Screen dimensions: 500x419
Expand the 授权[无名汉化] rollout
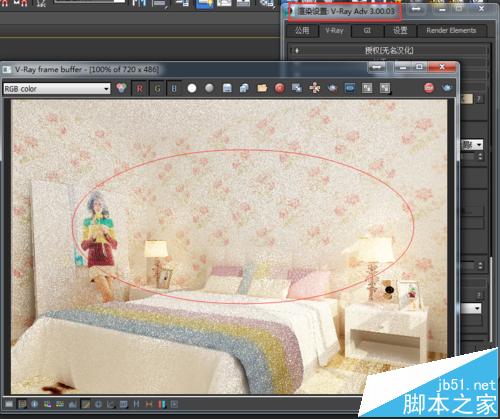point(389,51)
